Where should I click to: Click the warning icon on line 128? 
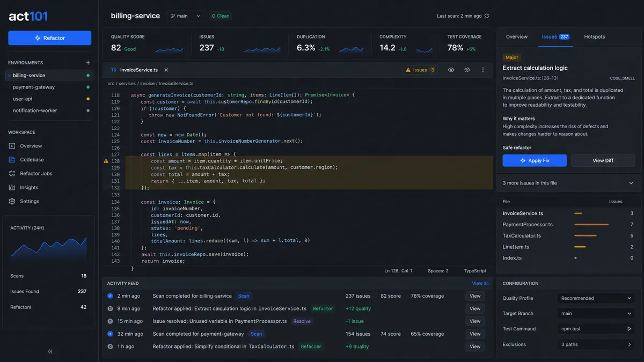(106, 161)
